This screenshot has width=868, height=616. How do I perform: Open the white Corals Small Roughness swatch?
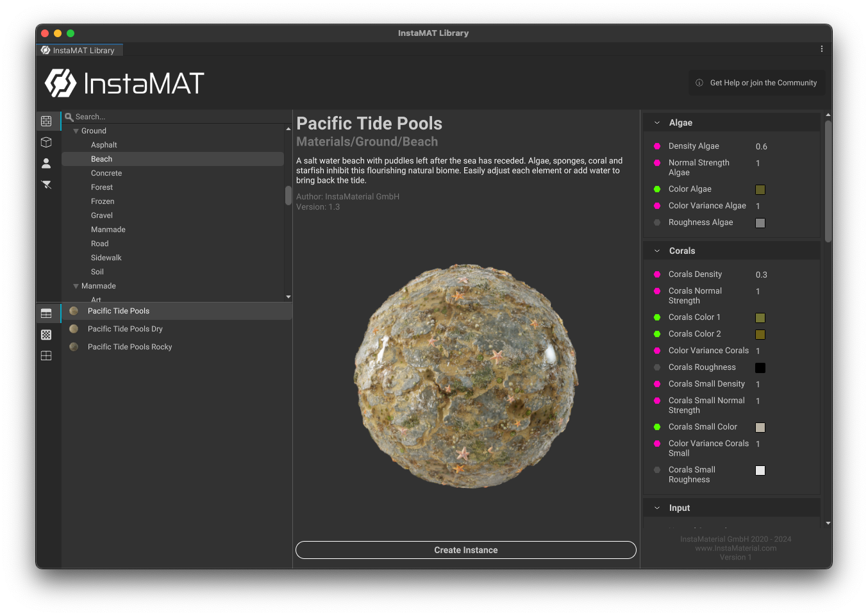click(x=760, y=470)
